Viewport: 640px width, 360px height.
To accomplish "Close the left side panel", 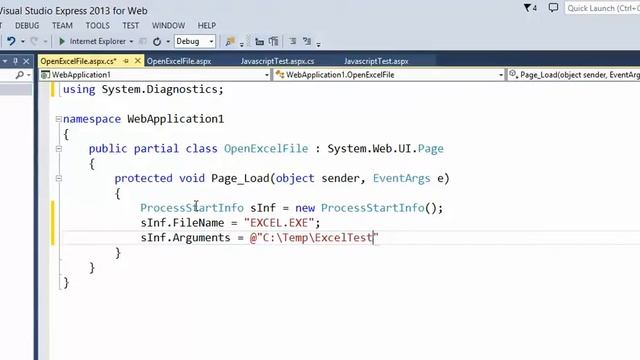I will [x=26, y=61].
